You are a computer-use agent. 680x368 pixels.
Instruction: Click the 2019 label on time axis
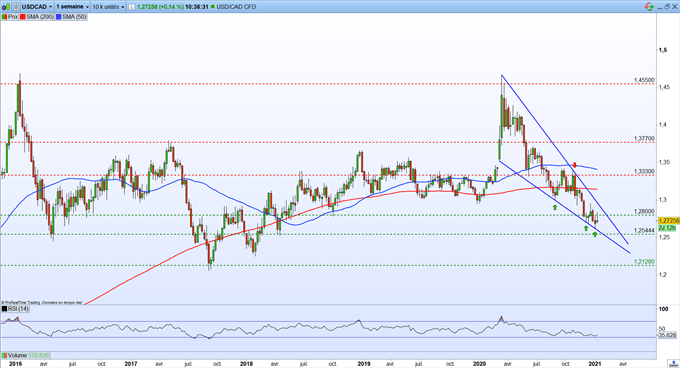[x=363, y=364]
